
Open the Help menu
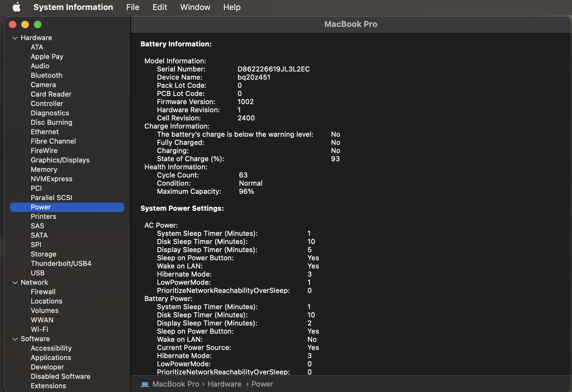(232, 7)
